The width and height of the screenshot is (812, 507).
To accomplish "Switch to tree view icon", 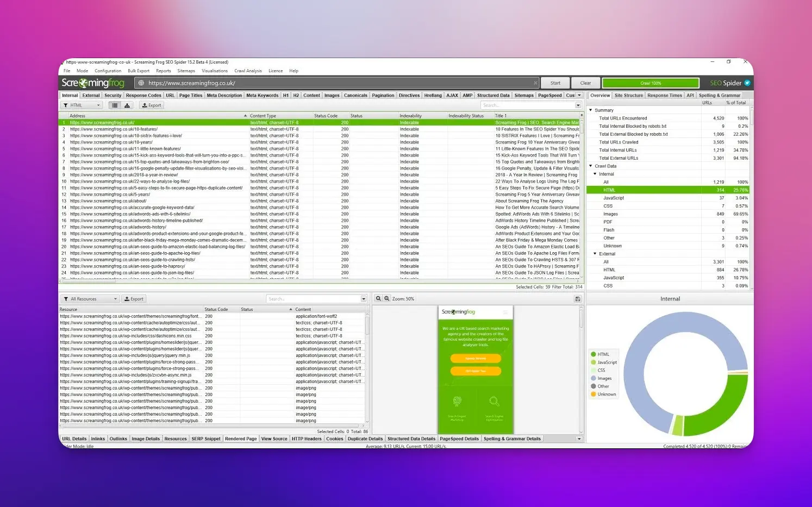I will (127, 105).
